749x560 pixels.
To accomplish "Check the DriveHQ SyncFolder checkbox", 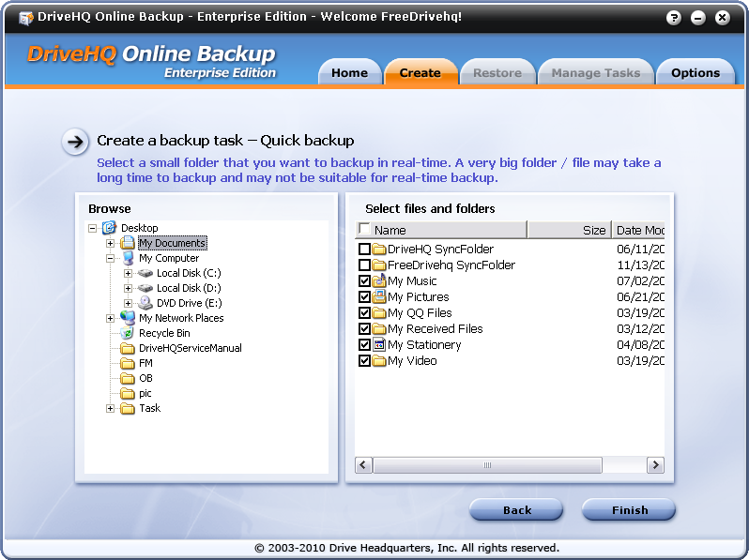I will 365,250.
